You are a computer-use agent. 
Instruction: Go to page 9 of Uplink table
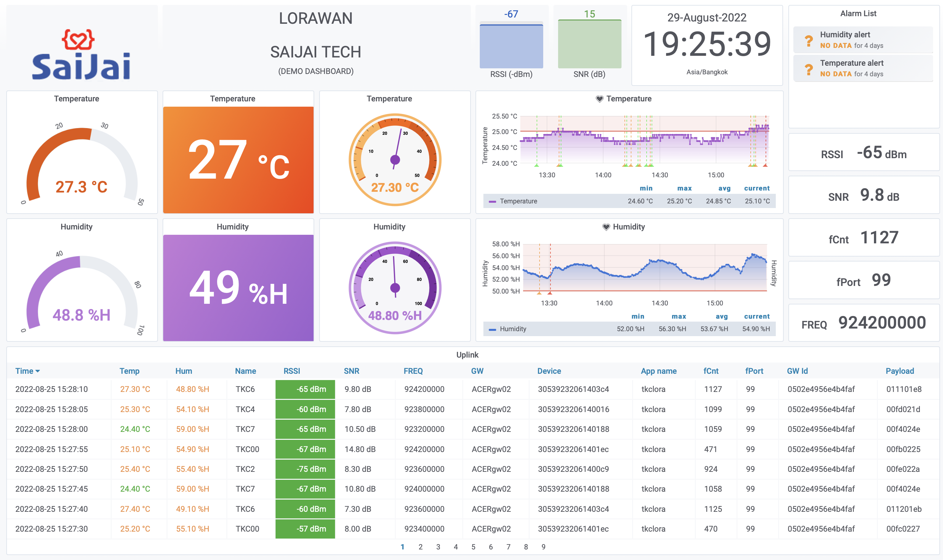543,547
